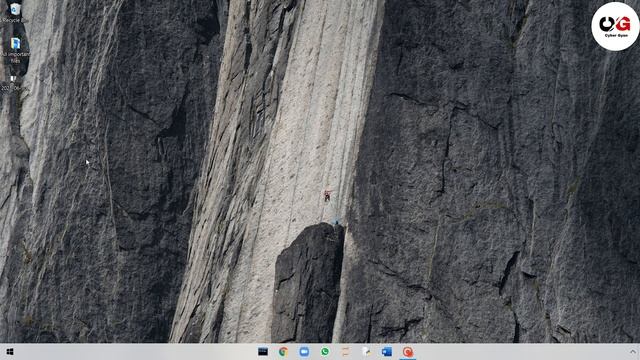This screenshot has width=640, height=360.
Task: Select the desktop file icon starting with '202'
Action: point(14,83)
